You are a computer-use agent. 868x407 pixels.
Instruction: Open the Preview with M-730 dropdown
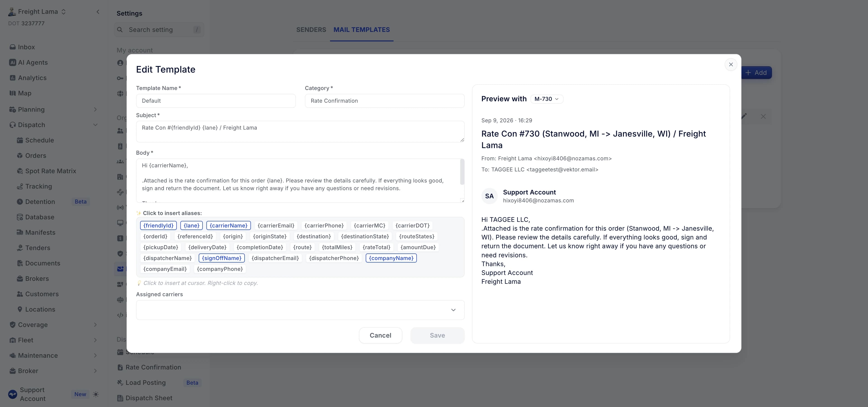pyautogui.click(x=547, y=99)
